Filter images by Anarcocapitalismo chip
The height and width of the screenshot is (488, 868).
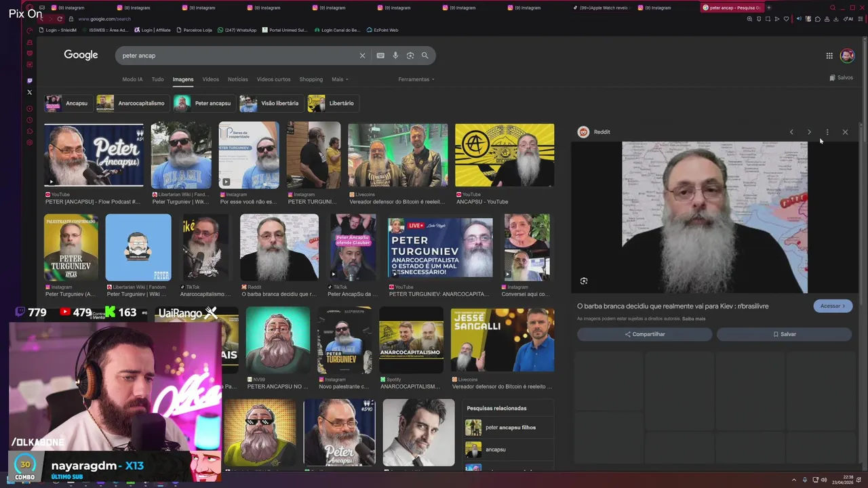tap(132, 103)
